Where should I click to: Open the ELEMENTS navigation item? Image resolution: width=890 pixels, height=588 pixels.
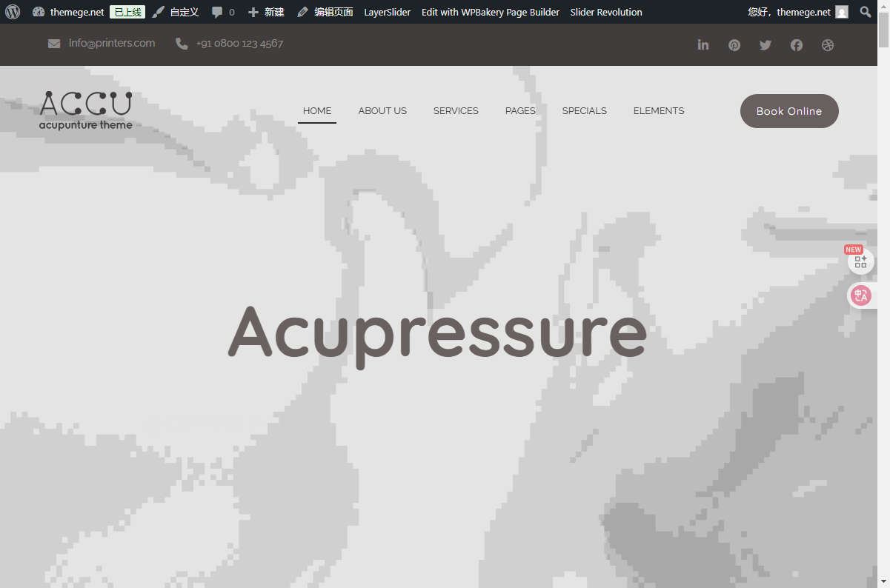click(659, 111)
